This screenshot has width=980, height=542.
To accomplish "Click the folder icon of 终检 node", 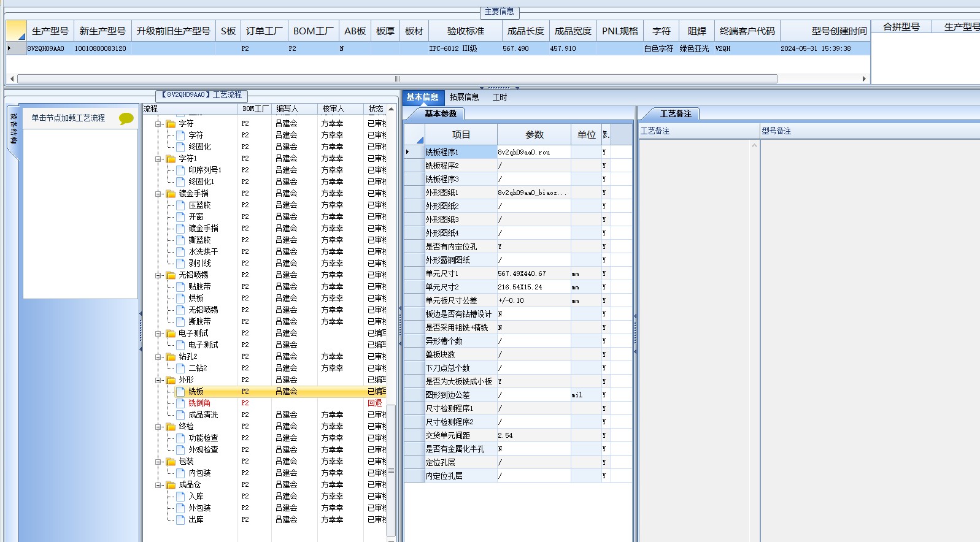I will [x=171, y=427].
